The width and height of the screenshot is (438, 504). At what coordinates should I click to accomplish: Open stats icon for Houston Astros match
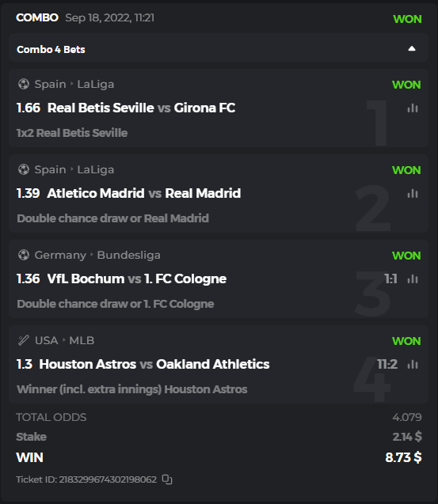click(x=413, y=365)
